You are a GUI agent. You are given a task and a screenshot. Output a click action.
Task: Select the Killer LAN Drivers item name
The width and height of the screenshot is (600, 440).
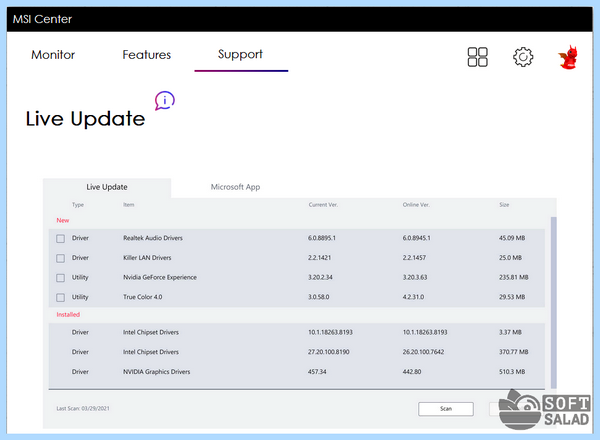coord(147,258)
